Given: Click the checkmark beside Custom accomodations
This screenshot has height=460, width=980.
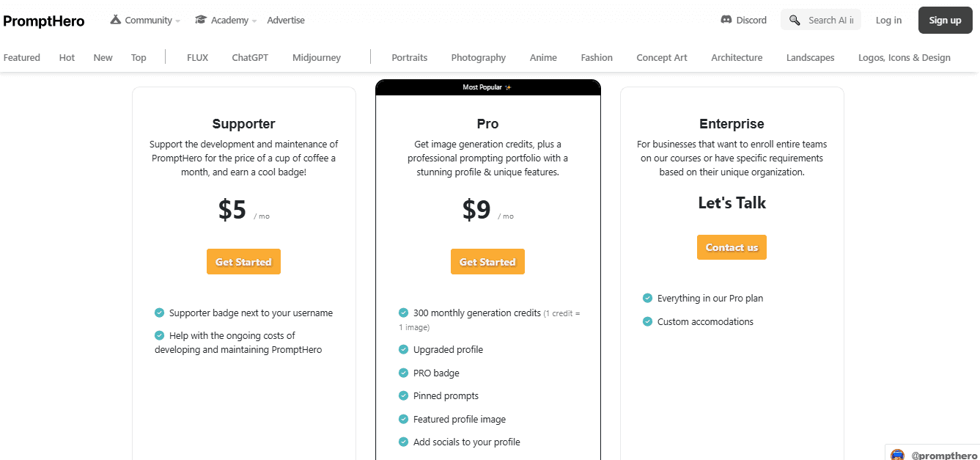Looking at the screenshot, I should coord(647,321).
